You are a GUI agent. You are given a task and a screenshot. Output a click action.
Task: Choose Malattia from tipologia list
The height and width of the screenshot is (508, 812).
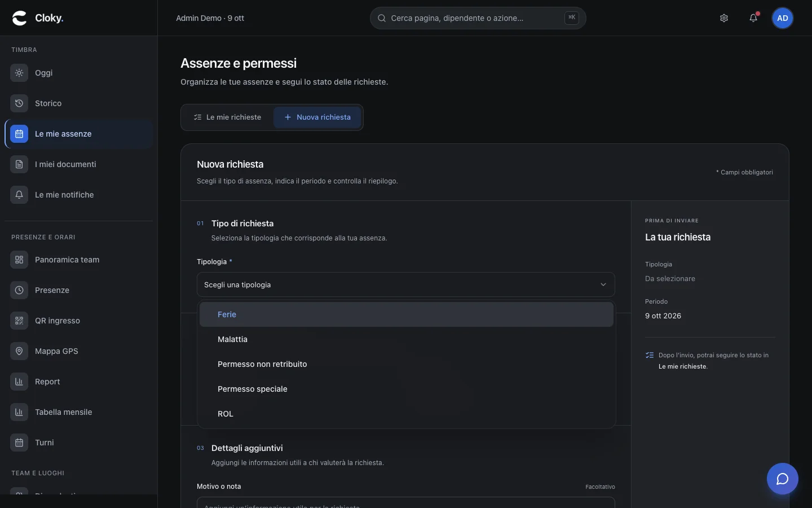tap(406, 339)
